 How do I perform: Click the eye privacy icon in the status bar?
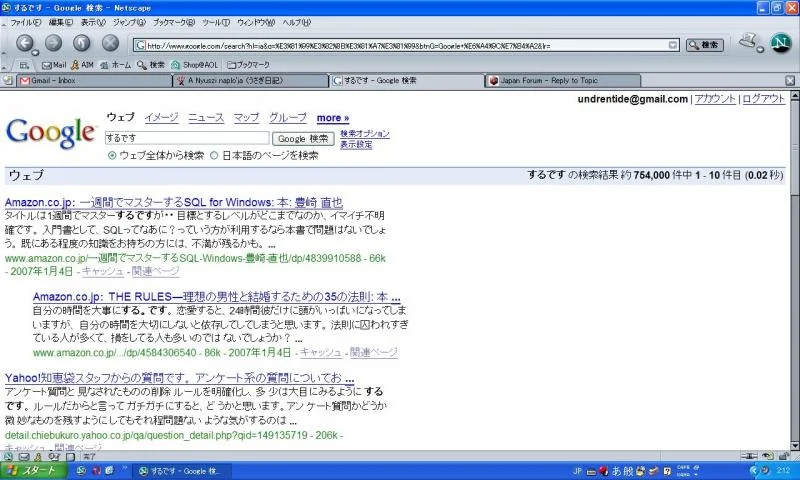click(768, 456)
